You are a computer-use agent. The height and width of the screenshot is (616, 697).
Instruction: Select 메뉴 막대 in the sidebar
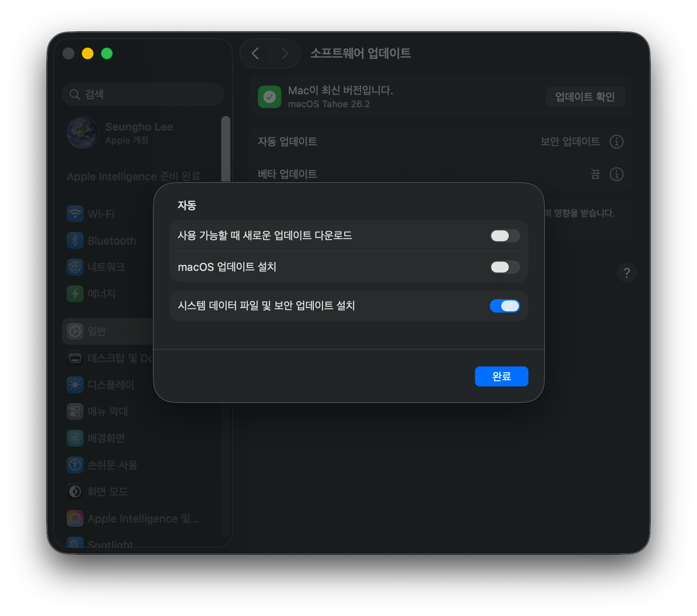(75, 412)
